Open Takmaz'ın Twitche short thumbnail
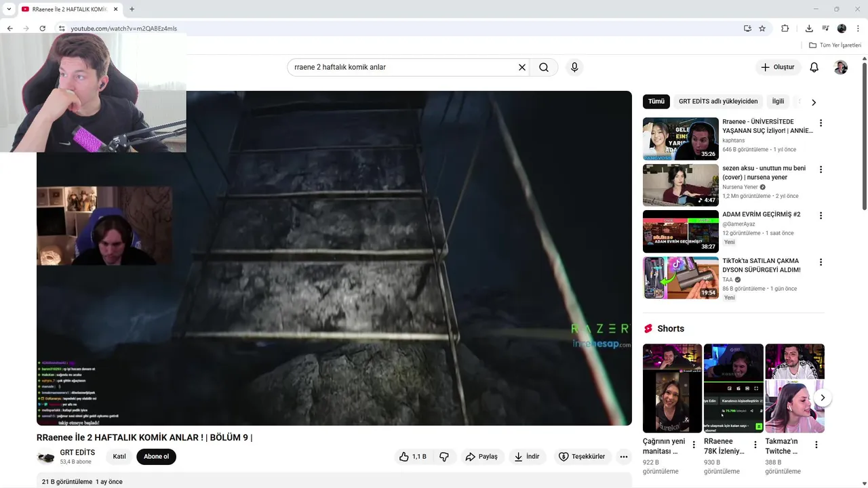 (795, 388)
